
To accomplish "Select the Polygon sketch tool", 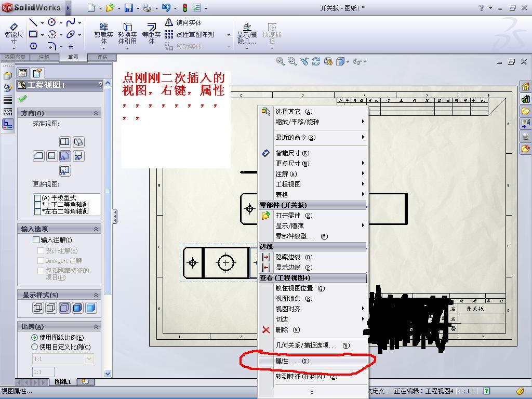I will 33,46.
